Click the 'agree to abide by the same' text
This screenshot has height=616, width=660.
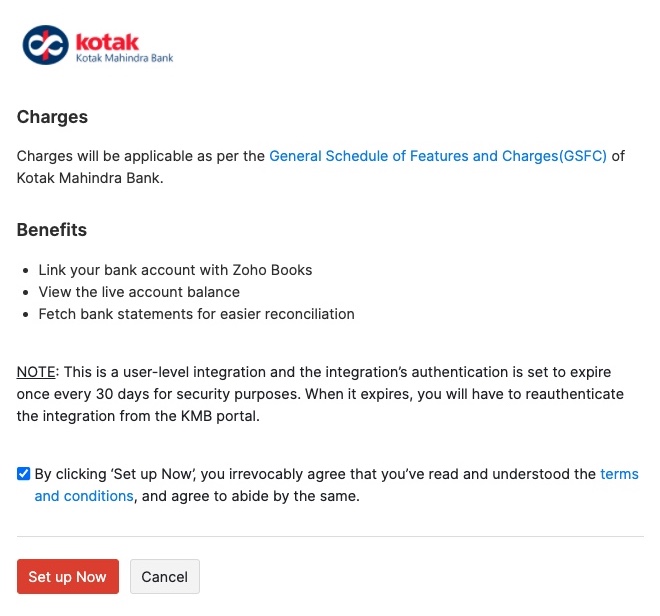coord(260,496)
